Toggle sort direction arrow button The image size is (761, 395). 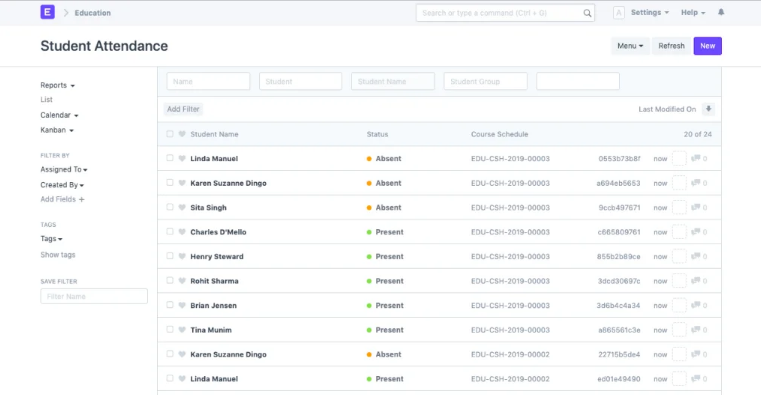tap(709, 109)
